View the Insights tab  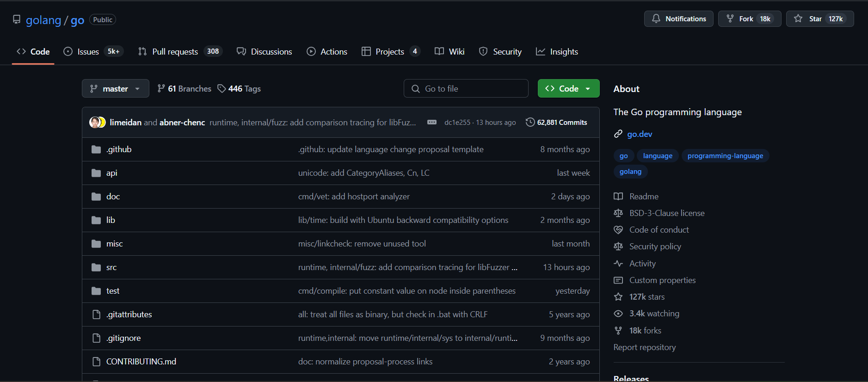pyautogui.click(x=557, y=52)
